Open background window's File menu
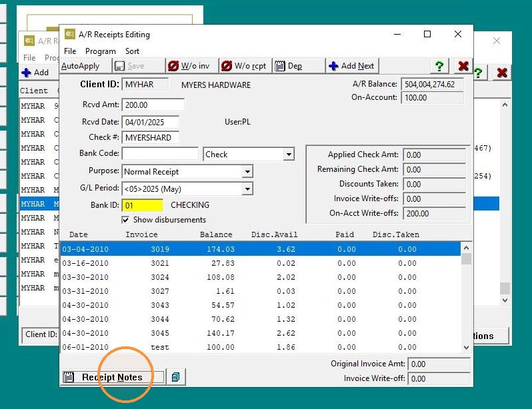Viewport: 532px width, 409px height. pos(29,58)
